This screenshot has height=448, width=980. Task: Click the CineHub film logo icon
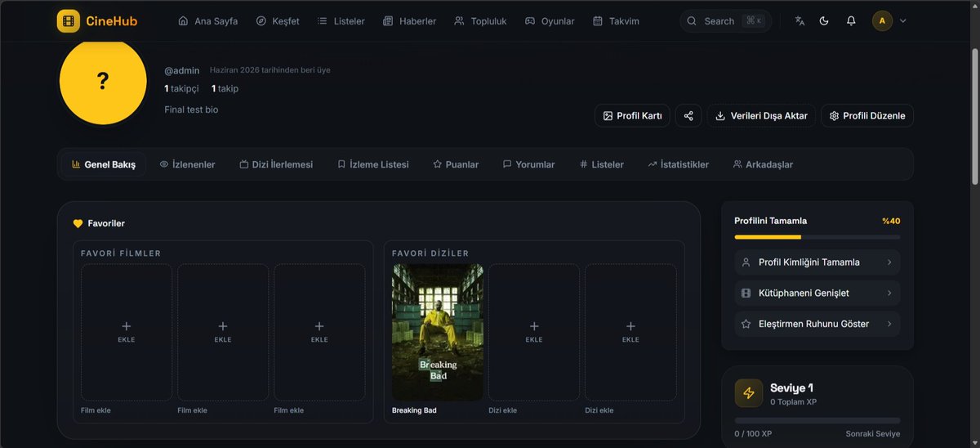tap(69, 20)
